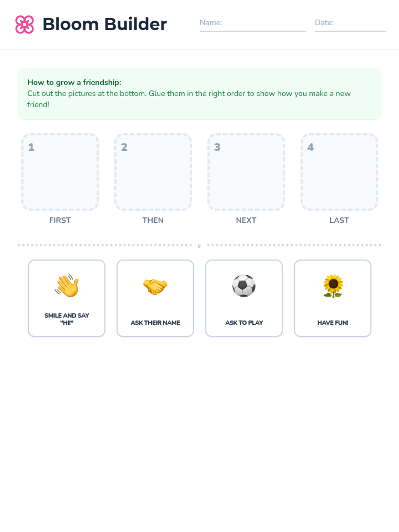Select the handshake emoji

155,286
